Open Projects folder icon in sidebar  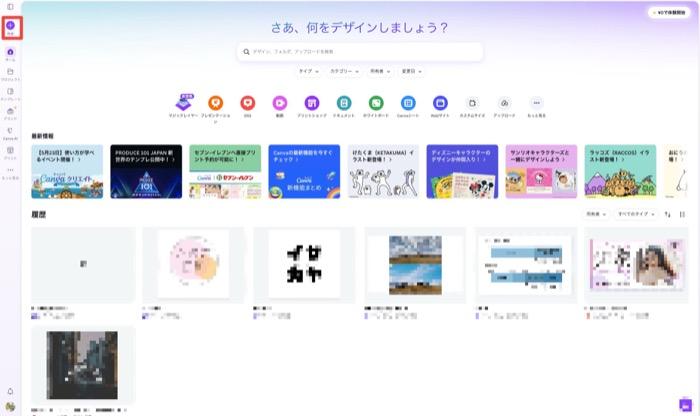click(10, 71)
